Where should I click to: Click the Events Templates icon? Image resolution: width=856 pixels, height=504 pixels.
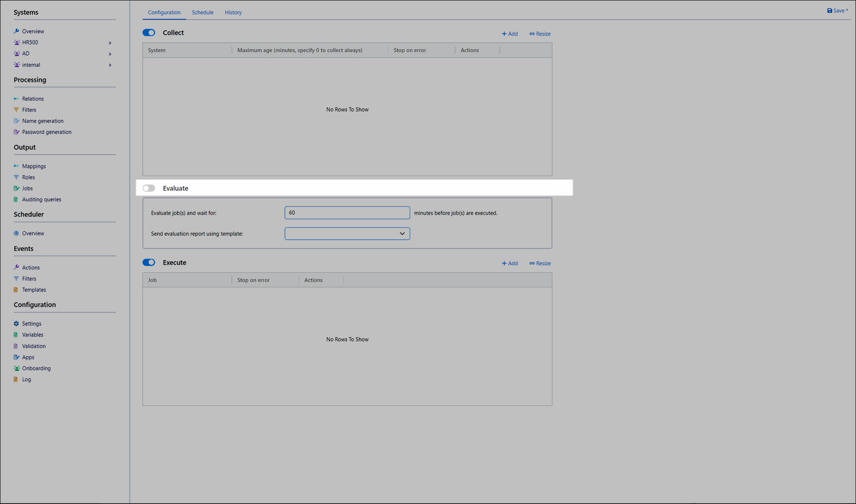(16, 290)
